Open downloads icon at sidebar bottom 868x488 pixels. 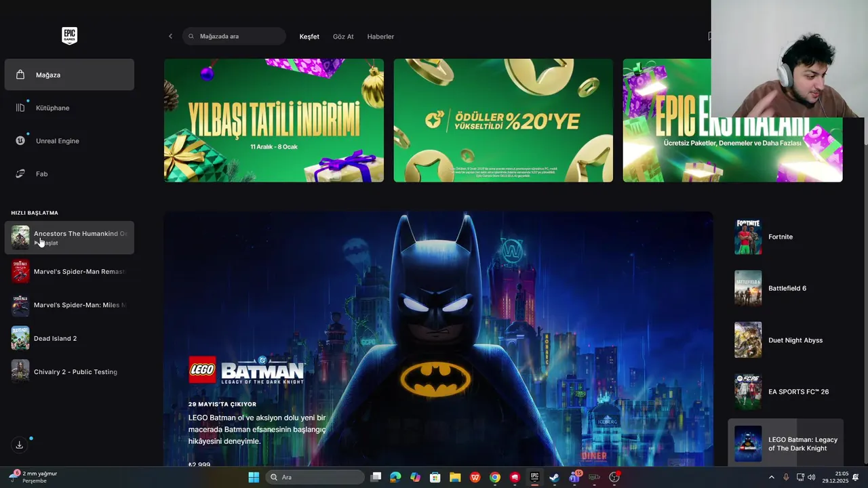(x=20, y=445)
